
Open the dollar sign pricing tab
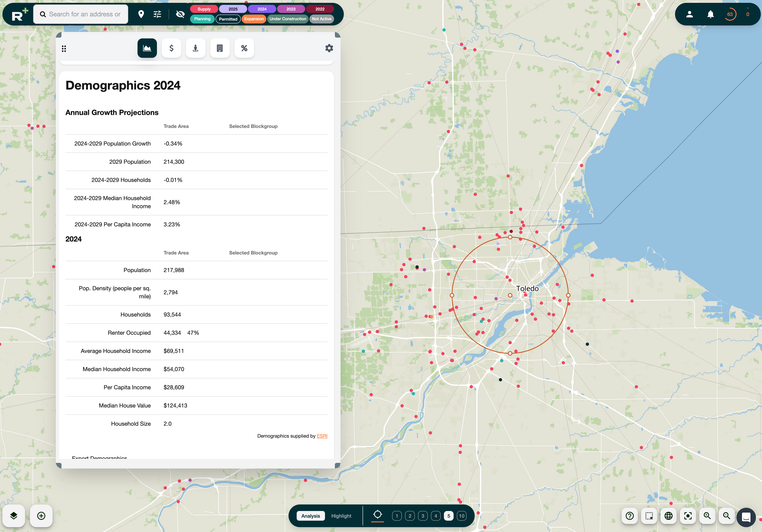pyautogui.click(x=171, y=49)
